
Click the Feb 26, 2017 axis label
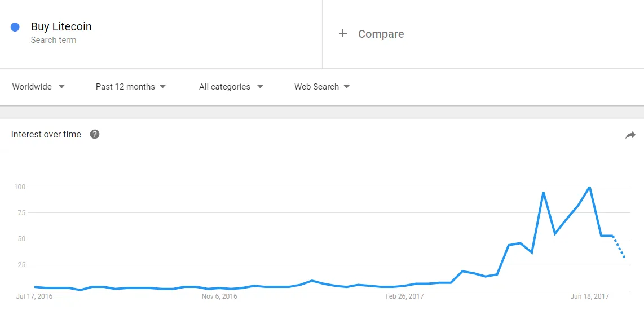point(404,296)
